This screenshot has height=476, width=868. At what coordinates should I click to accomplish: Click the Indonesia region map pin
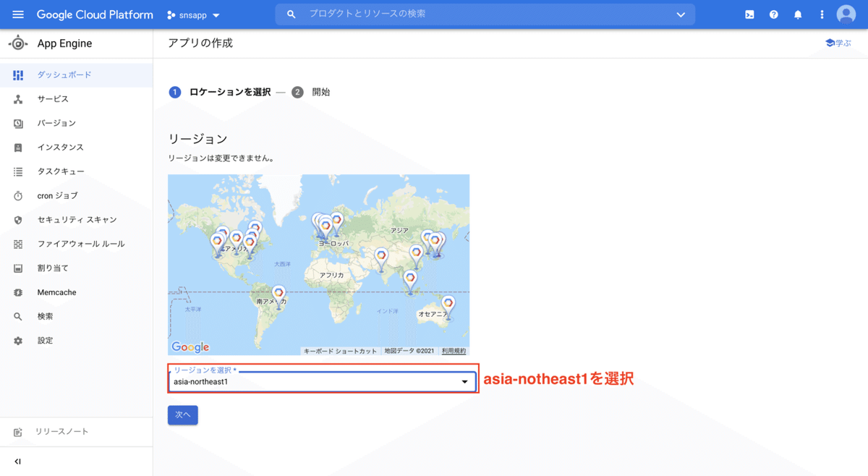coord(411,281)
